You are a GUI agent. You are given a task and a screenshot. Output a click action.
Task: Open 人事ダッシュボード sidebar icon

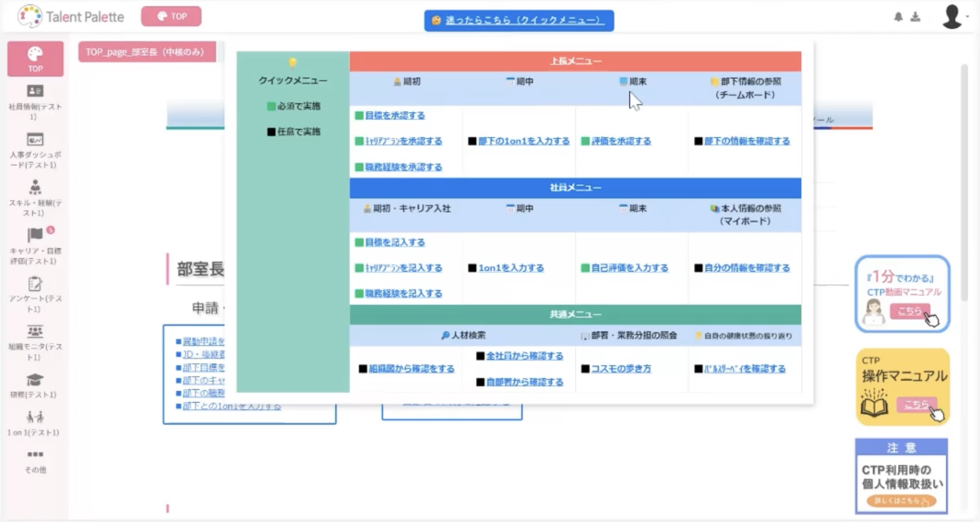35,140
